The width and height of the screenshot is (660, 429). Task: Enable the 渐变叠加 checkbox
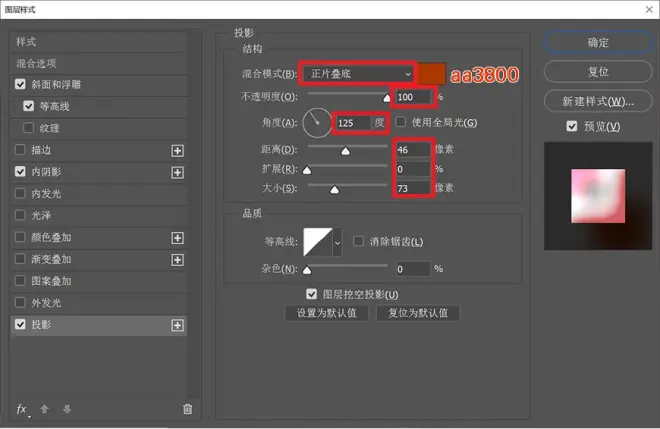coord(20,259)
